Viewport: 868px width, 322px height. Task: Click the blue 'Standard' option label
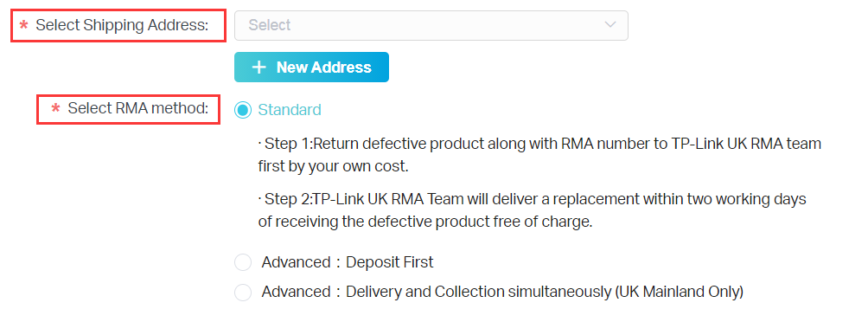290,110
